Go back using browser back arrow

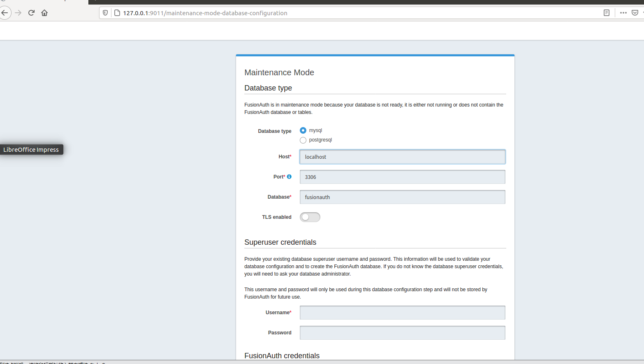[5, 13]
